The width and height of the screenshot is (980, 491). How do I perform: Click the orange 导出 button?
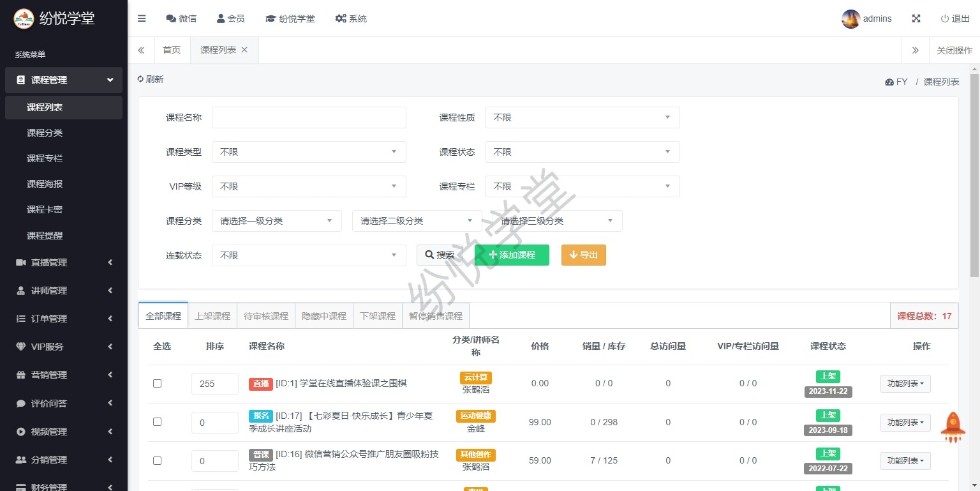[583, 255]
